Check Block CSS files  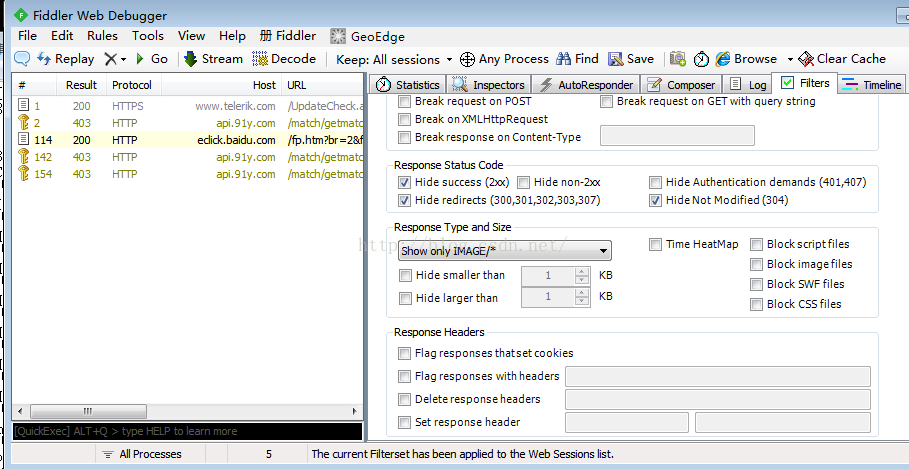coord(756,304)
